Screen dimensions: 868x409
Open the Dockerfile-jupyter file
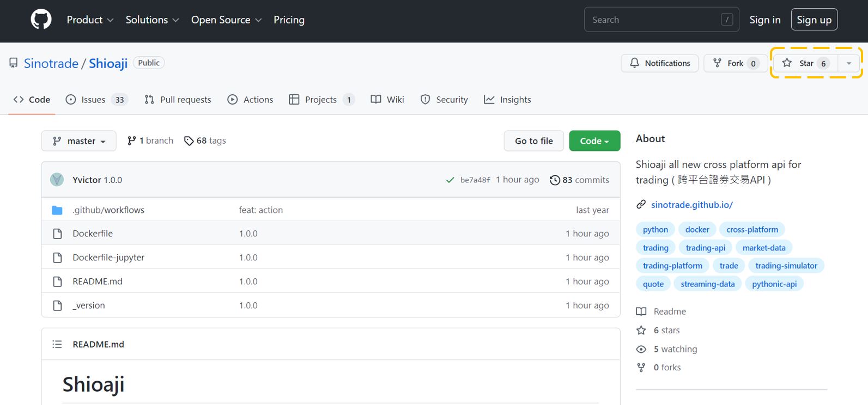click(108, 258)
